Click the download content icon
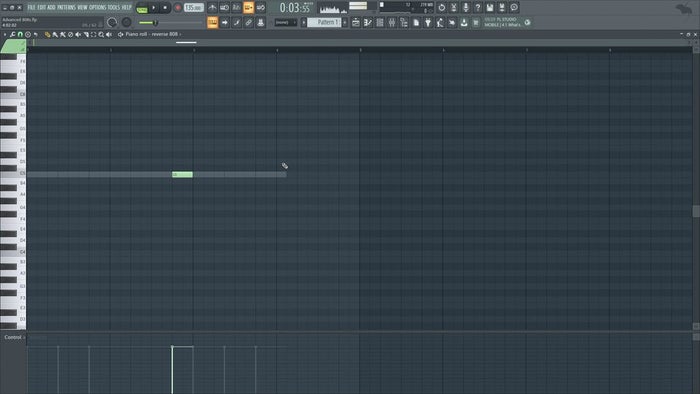Screen dimensions: 700x394 click(464, 22)
